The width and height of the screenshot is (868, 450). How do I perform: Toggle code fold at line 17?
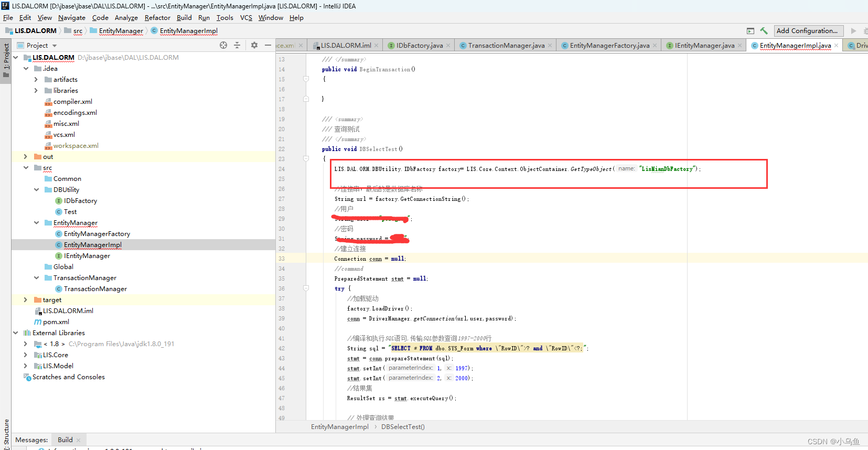point(306,99)
